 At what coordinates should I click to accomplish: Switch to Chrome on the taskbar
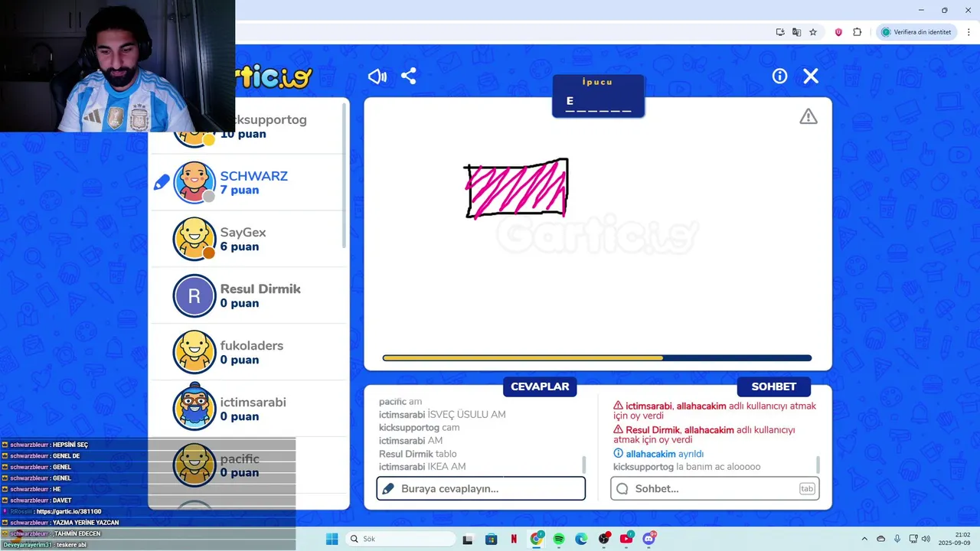click(x=537, y=539)
